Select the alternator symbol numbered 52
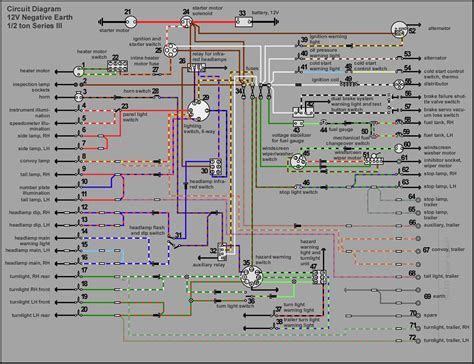Image resolution: width=474 pixels, height=364 pixels. 399,30
